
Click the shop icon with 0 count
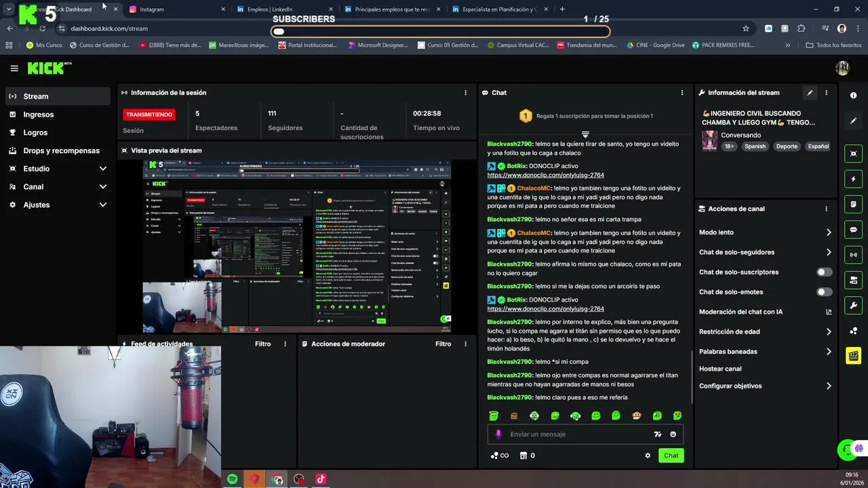coord(527,455)
